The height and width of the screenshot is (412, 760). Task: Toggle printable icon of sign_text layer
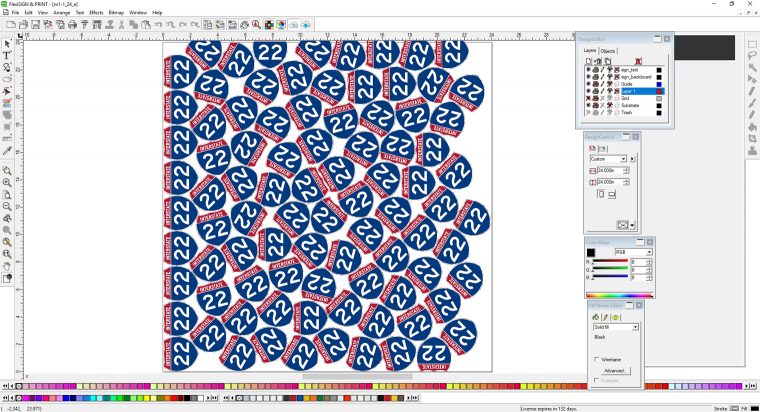tap(596, 70)
